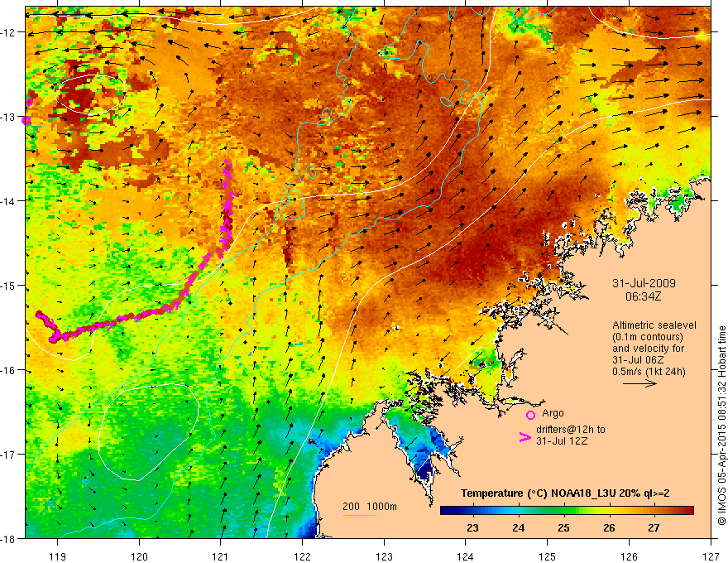Click longitude axis label '119'

[x=58, y=556]
